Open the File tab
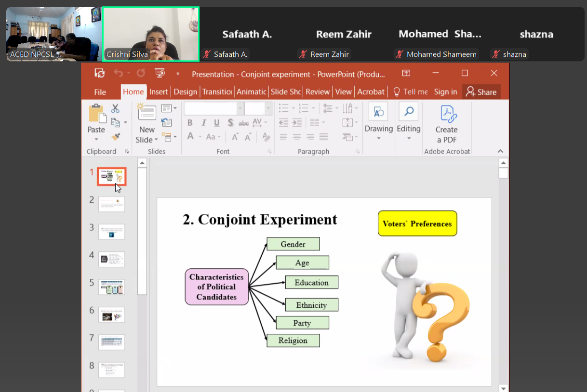587x392 pixels. click(100, 92)
